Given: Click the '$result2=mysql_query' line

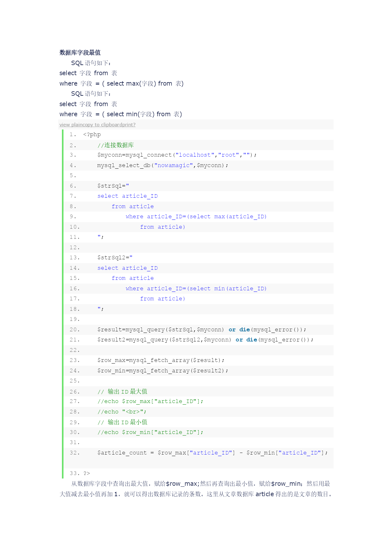Looking at the screenshot, I should [205, 340].
